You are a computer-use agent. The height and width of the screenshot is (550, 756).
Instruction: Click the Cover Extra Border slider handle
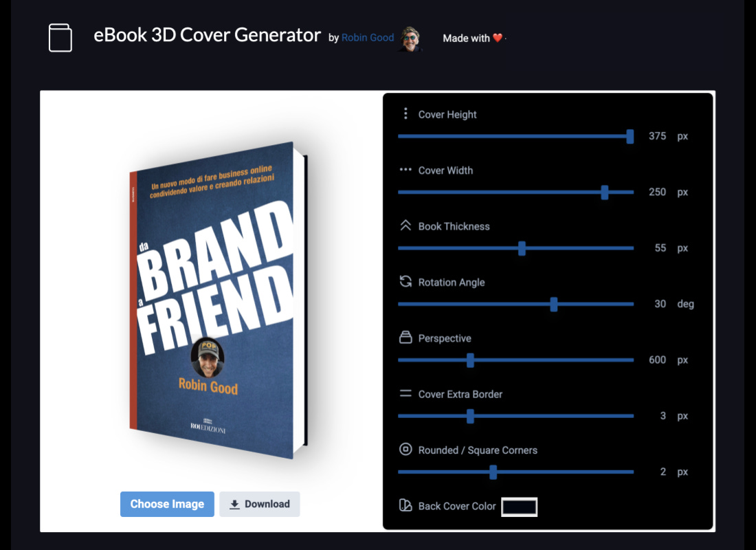point(470,417)
